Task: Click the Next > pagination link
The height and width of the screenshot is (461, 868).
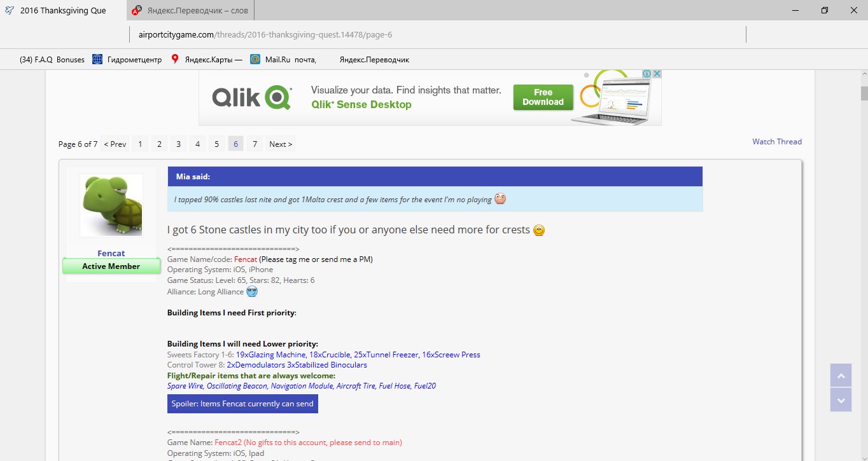Action: 281,144
